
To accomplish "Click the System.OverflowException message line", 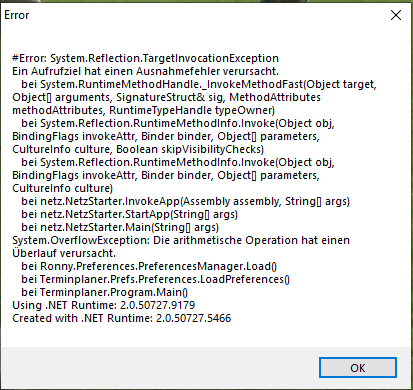I will [x=181, y=240].
